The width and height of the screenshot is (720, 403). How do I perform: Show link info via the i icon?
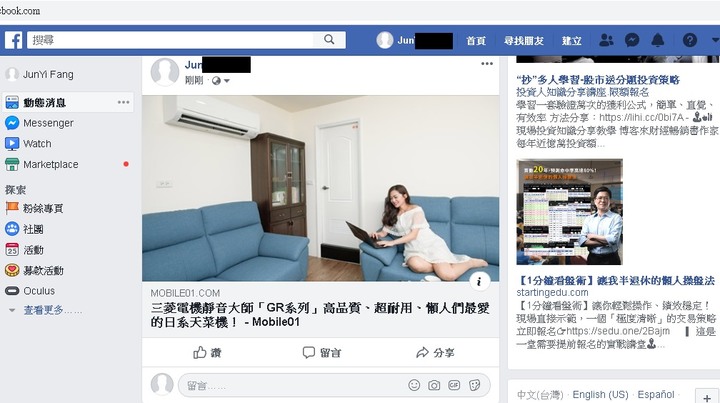pos(479,281)
